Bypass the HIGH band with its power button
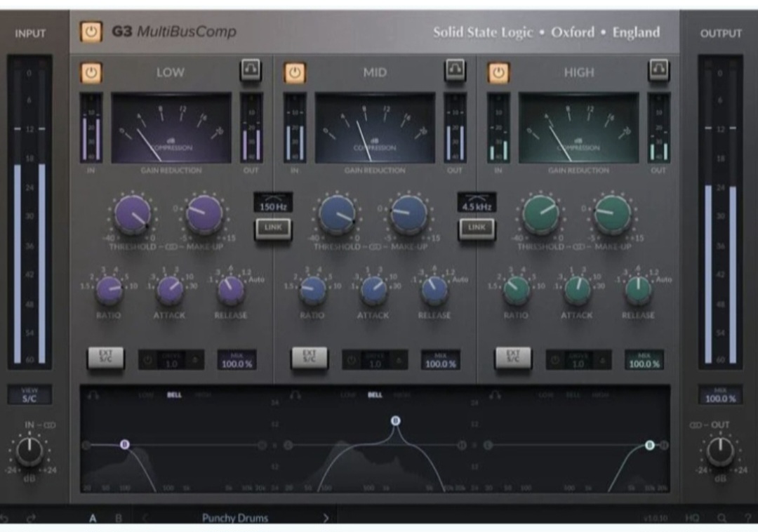Screen dimensions: 758x532 point(498,73)
